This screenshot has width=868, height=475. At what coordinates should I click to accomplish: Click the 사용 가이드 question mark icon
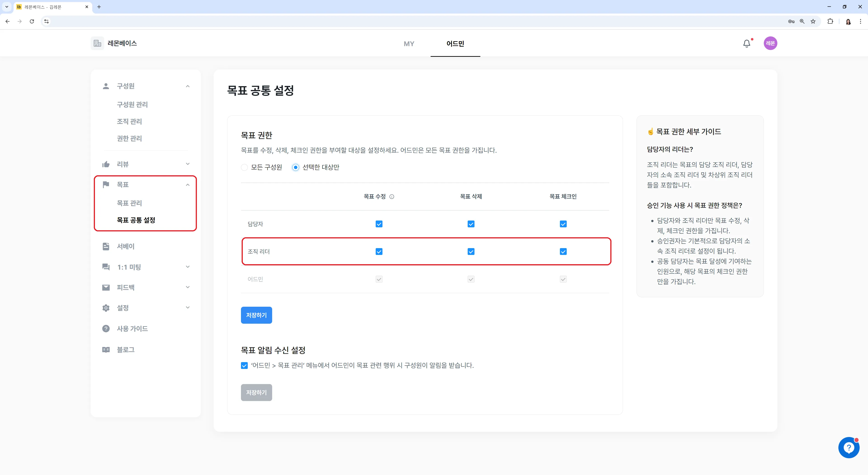point(106,329)
